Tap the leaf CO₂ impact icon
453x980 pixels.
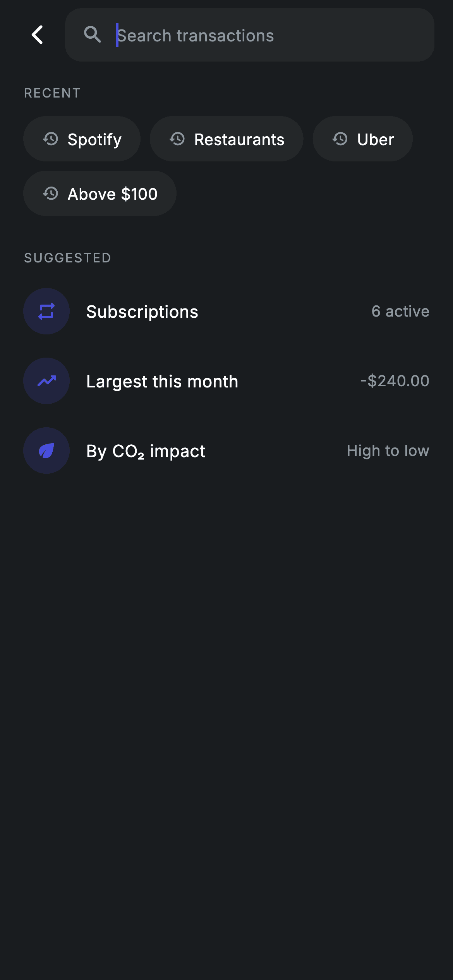(x=46, y=451)
